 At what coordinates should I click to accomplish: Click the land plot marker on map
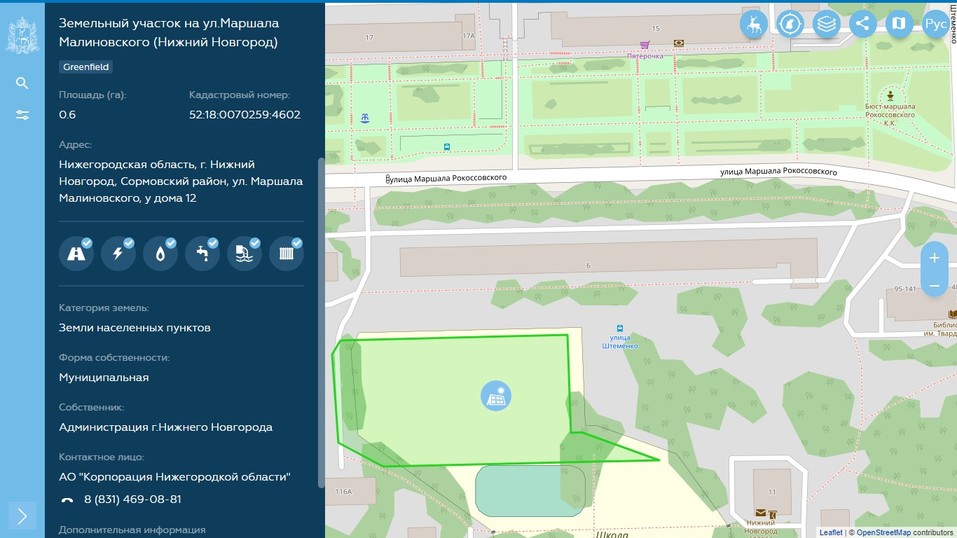(x=496, y=396)
